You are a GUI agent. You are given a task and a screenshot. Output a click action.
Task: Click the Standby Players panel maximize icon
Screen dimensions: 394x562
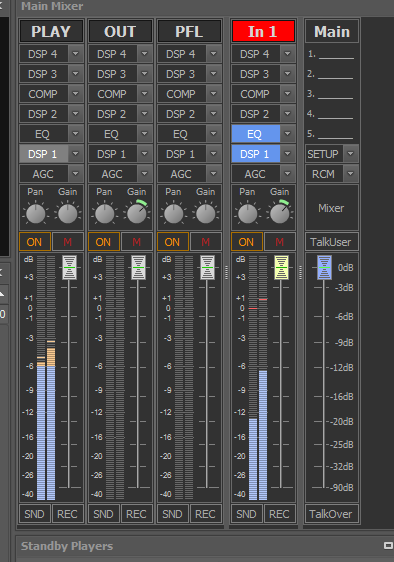point(388,546)
